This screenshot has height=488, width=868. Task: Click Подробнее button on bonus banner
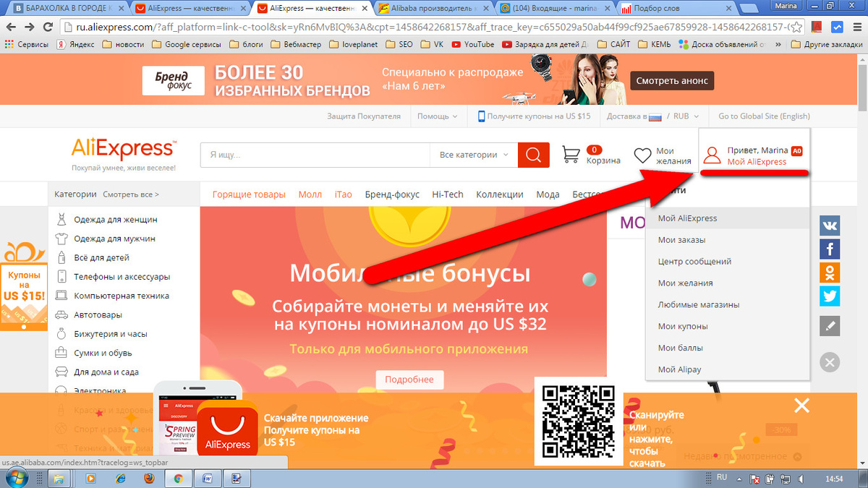[x=409, y=380]
